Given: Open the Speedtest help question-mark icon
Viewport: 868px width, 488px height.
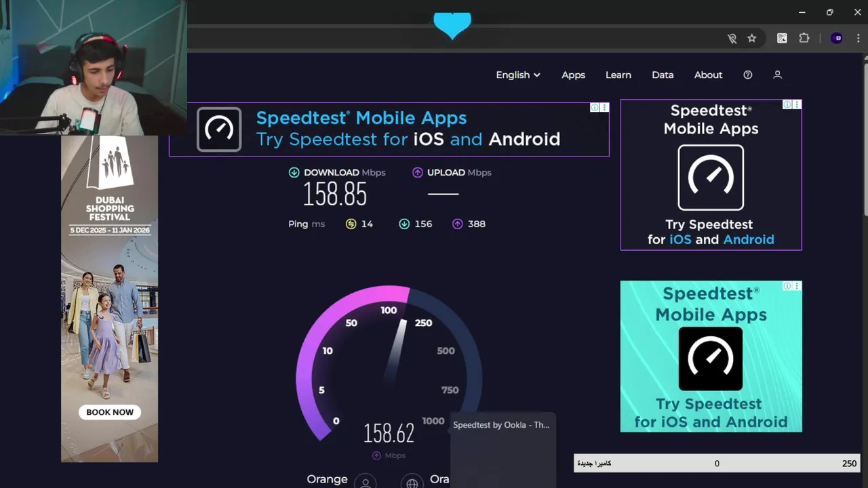Looking at the screenshot, I should pyautogui.click(x=748, y=75).
